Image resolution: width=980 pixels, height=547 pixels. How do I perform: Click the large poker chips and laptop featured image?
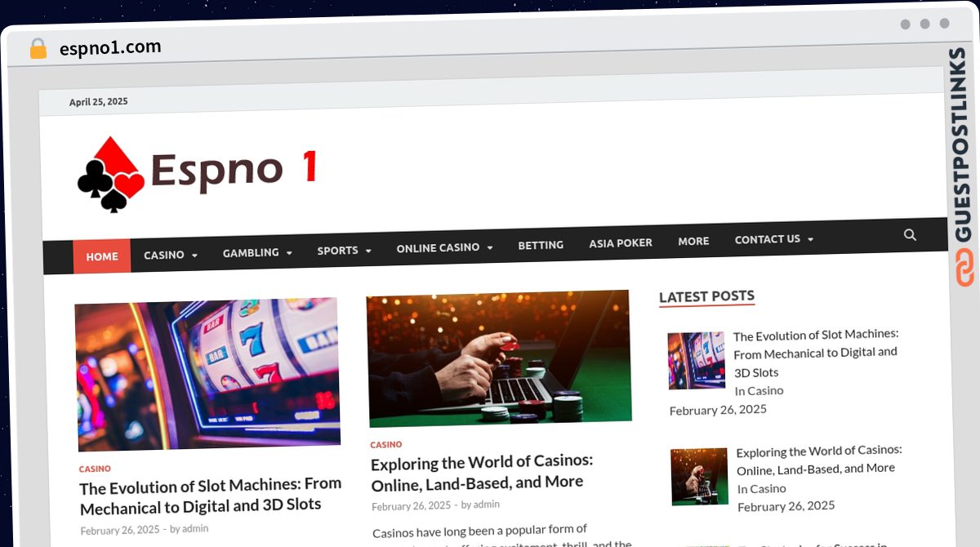point(499,358)
